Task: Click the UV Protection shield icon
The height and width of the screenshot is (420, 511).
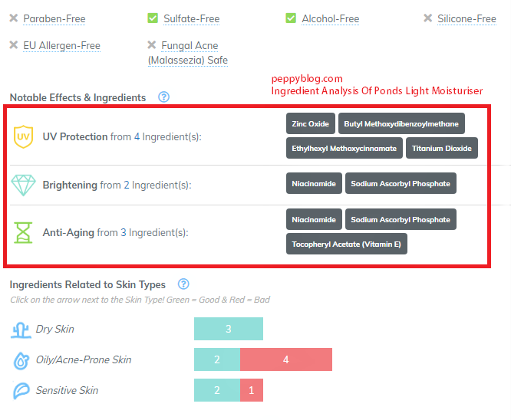Action: [x=24, y=137]
